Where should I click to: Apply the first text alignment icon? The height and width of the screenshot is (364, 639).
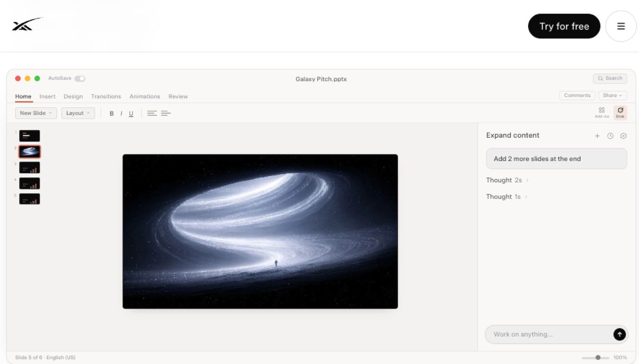(x=152, y=113)
